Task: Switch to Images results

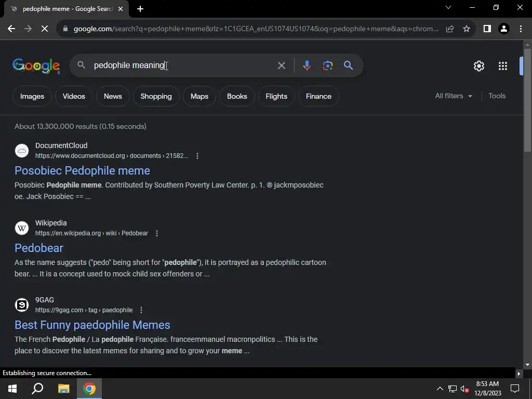Action: [32, 96]
